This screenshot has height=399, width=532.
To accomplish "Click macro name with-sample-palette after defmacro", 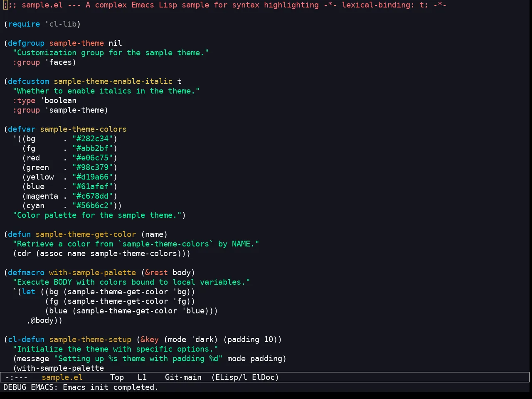I will click(92, 273).
